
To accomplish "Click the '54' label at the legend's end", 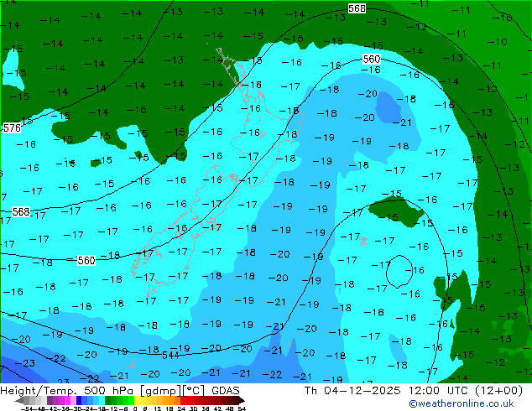I will click(x=242, y=408).
